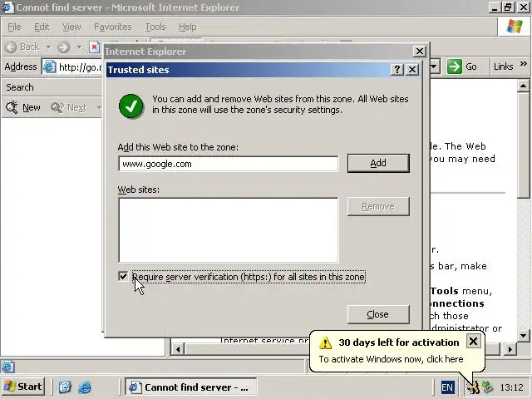Click the Show Desktop quick launch icon

tap(65, 387)
